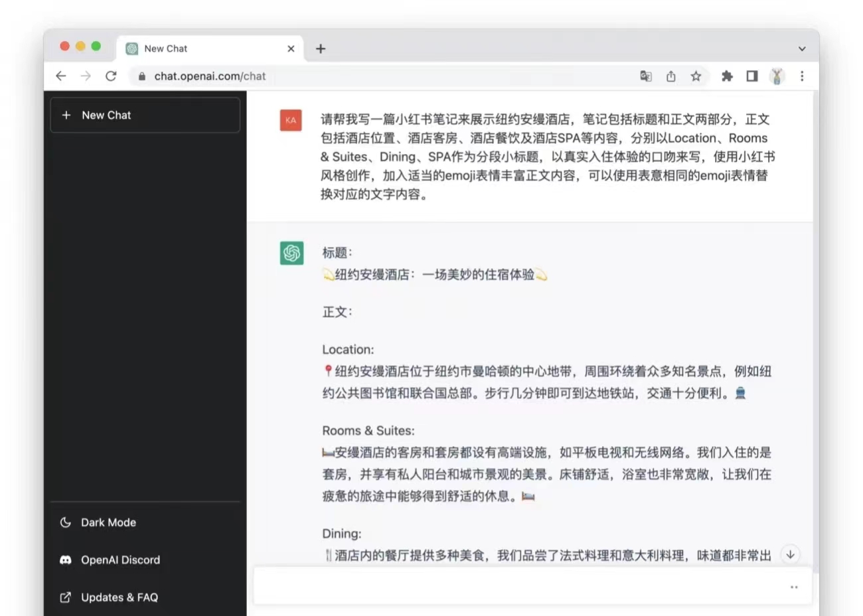The height and width of the screenshot is (616, 863).
Task: Click the loading dots in the input box
Action: 794,587
